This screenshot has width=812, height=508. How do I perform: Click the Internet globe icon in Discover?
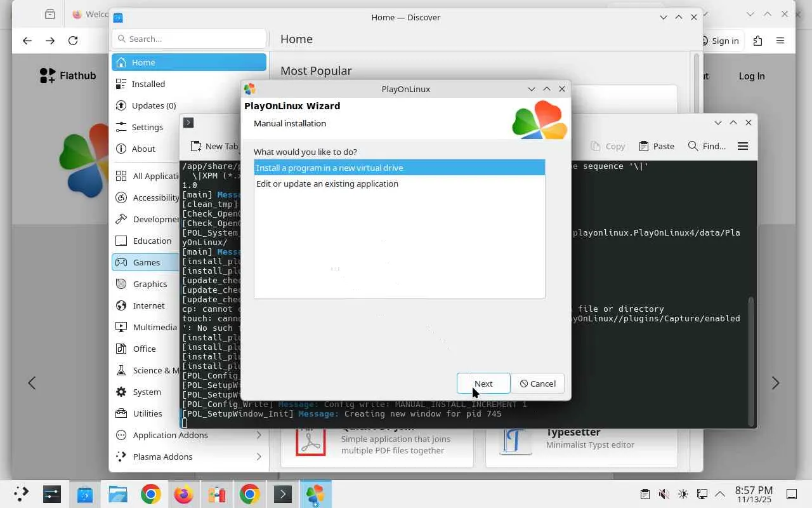(121, 305)
